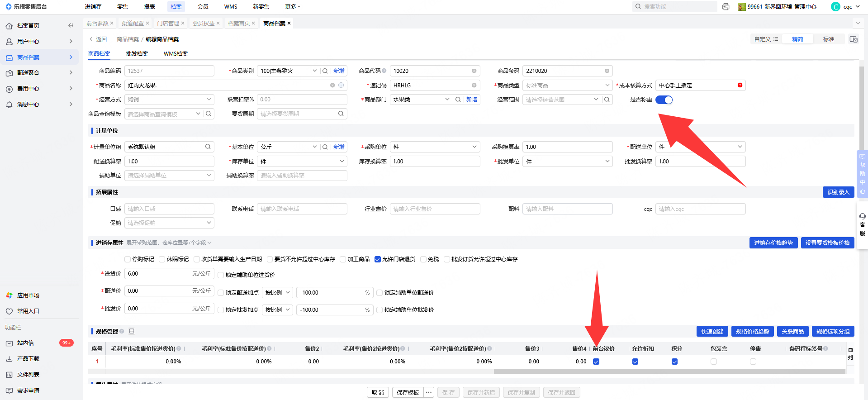Screen dimensions: 868x400
Task: Open 配送聚合 icon in sidebar
Action: coord(9,73)
